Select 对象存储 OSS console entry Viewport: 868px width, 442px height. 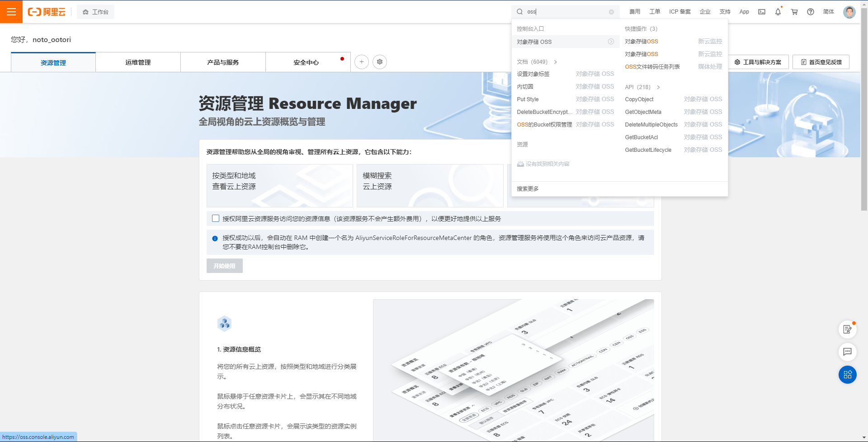point(565,42)
